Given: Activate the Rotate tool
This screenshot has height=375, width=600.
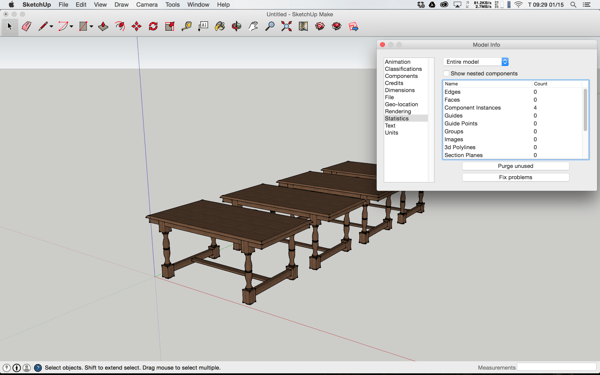Looking at the screenshot, I should [153, 26].
